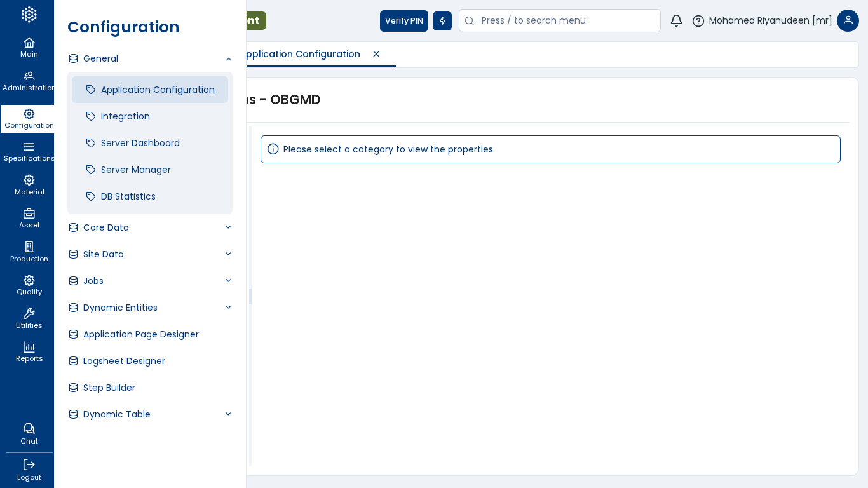868x488 pixels.
Task: Open the Main home icon in sidebar
Action: point(29,43)
